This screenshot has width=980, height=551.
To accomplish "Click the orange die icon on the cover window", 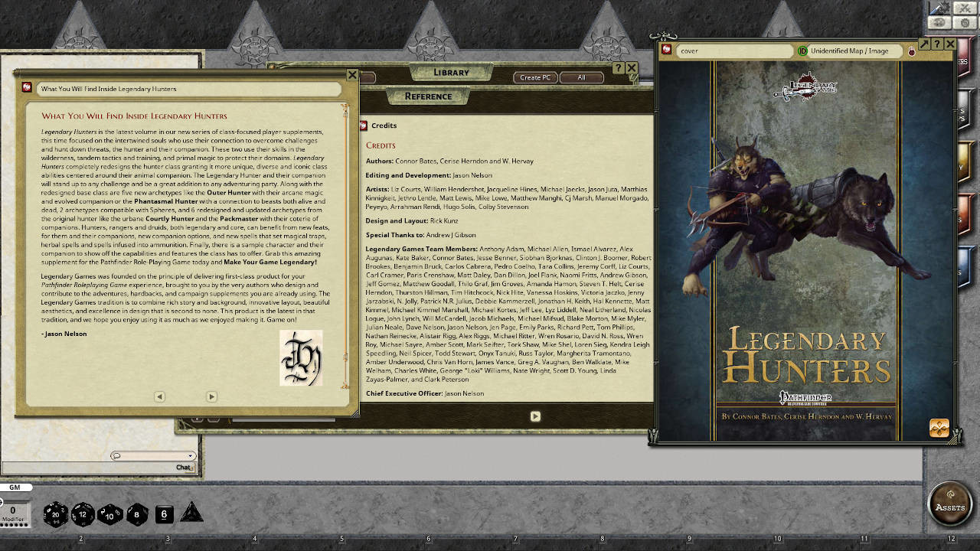I will tap(939, 429).
